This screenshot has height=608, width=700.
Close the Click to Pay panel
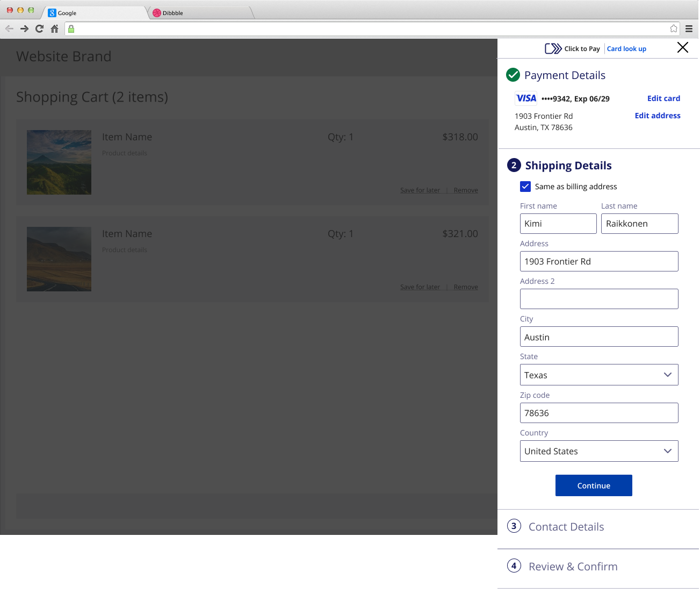click(x=682, y=48)
